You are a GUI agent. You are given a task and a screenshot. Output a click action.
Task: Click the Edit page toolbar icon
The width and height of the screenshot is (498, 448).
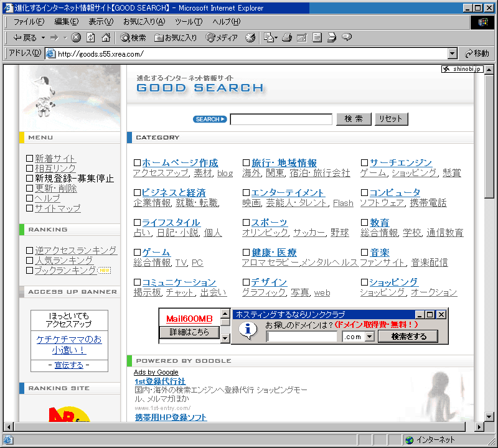point(301,38)
